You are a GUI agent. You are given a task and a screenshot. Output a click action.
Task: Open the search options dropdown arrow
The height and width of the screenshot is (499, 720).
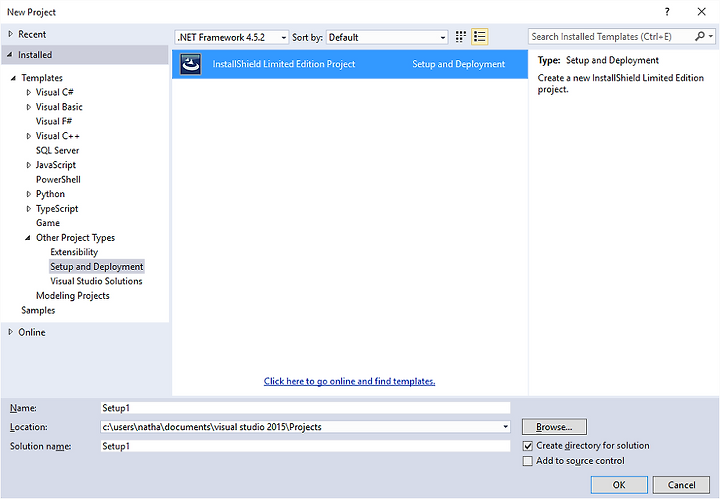pyautogui.click(x=711, y=36)
